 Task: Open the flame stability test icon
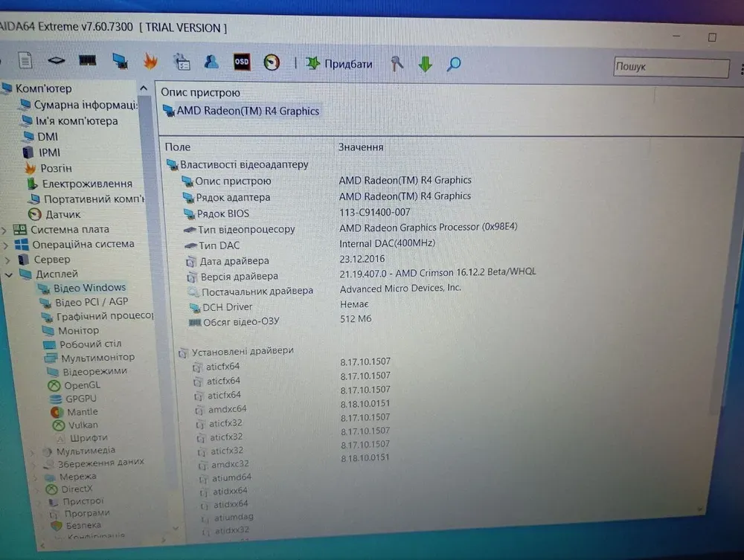[150, 62]
